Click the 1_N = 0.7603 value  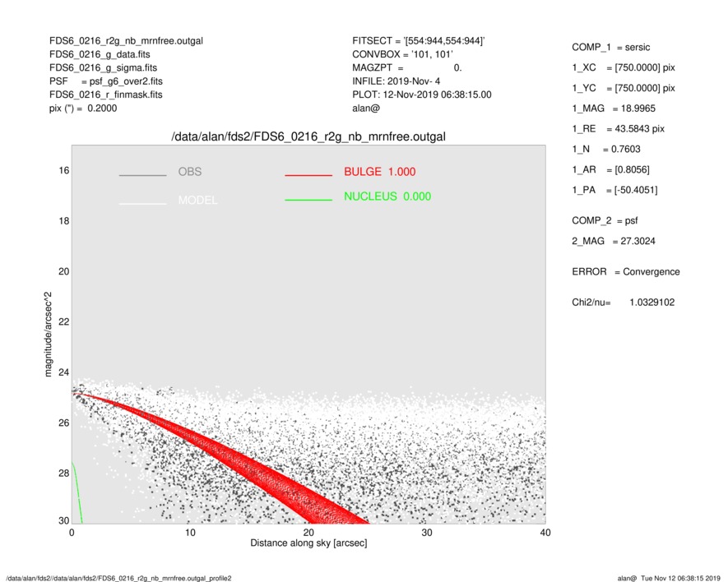coord(606,150)
